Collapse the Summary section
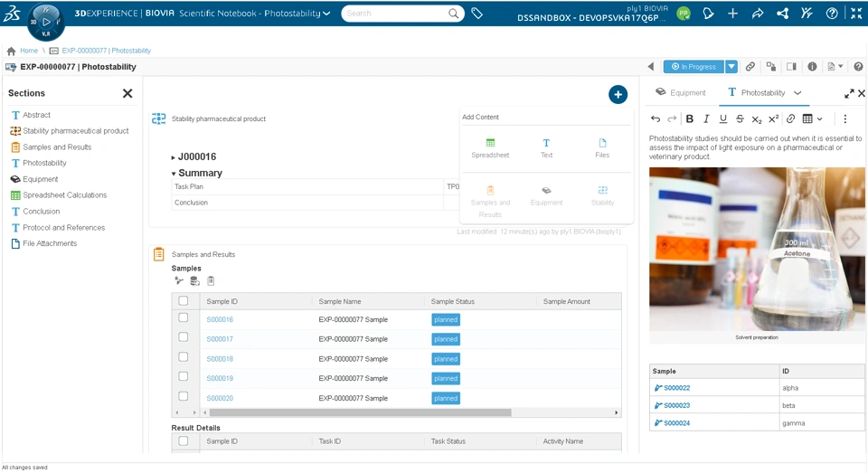 [x=174, y=174]
